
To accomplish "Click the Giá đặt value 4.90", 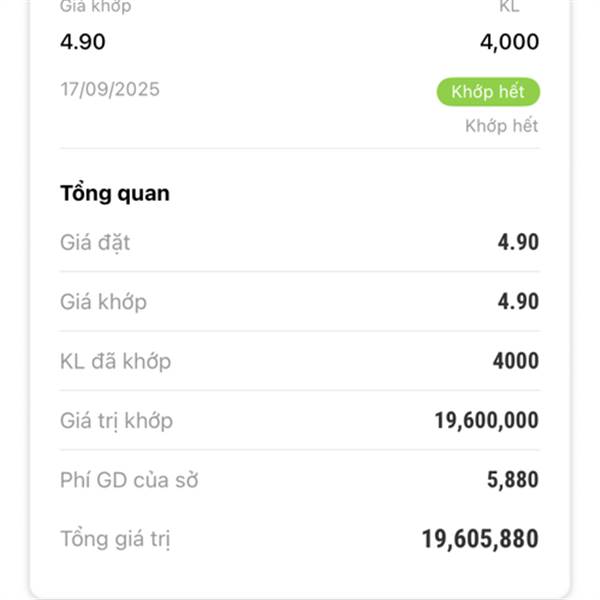I will pyautogui.click(x=518, y=242).
